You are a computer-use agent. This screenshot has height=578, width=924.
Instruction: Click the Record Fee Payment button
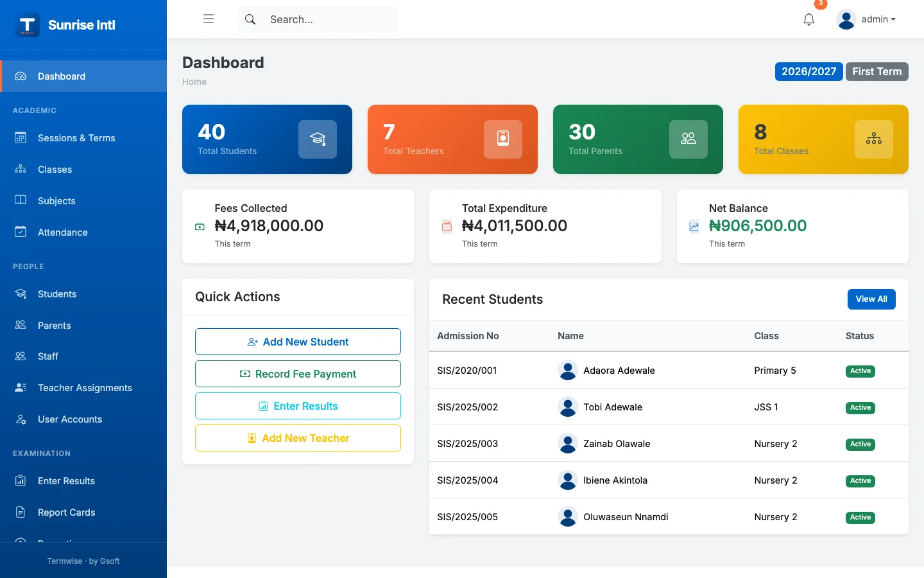298,374
